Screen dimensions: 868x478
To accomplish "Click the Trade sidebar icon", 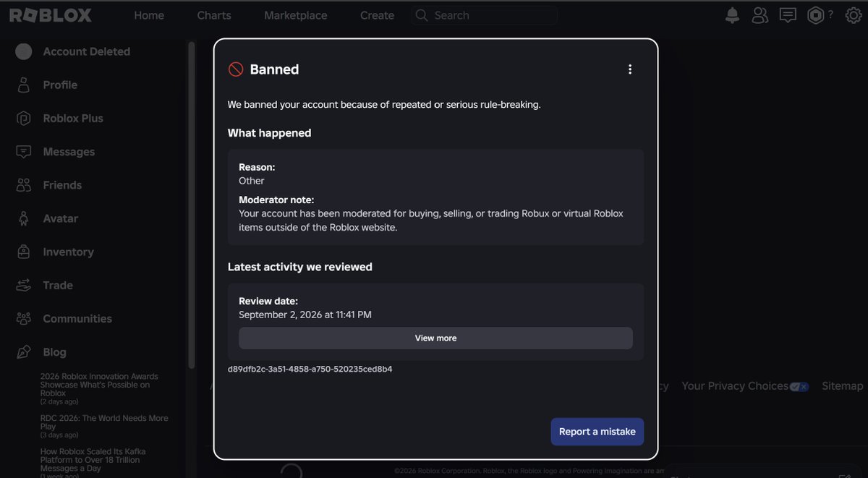I will (24, 285).
